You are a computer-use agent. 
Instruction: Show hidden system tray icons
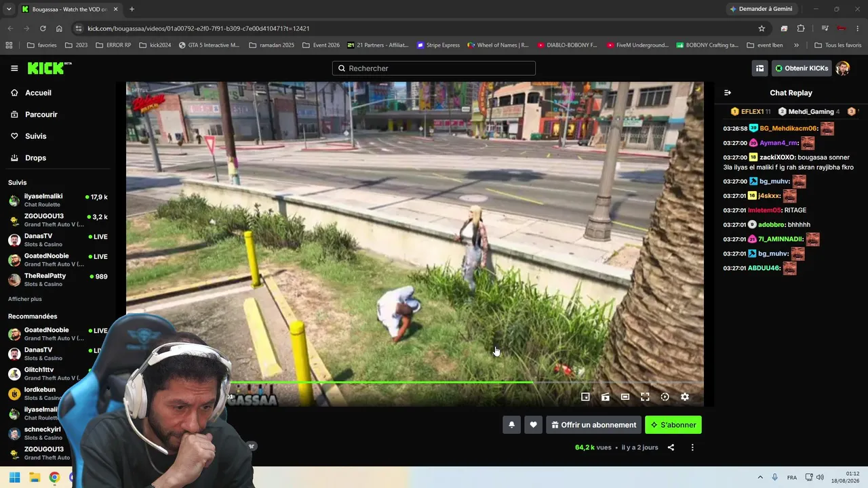point(759,477)
